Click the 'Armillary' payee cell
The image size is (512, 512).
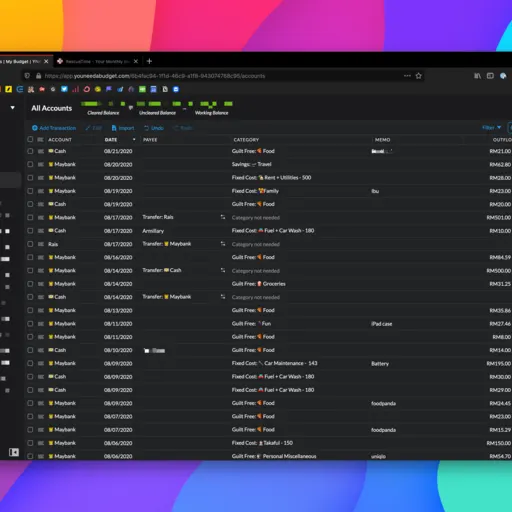pyautogui.click(x=153, y=231)
